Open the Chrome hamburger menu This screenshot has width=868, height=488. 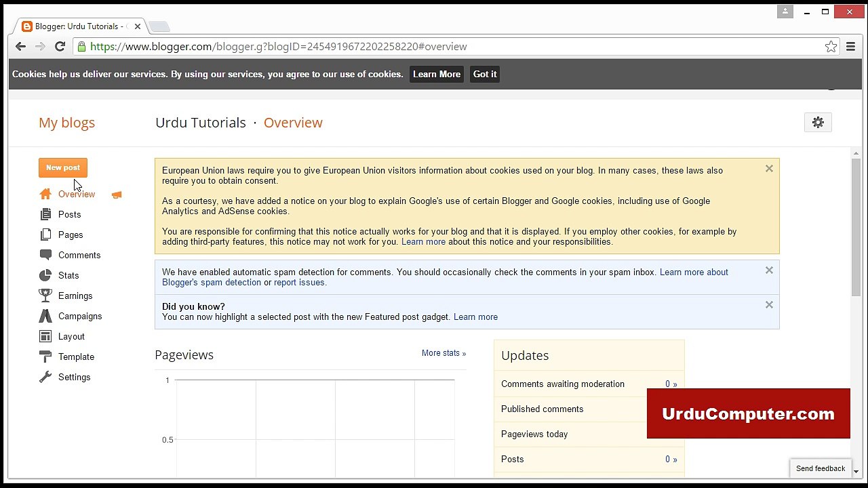click(x=850, y=47)
